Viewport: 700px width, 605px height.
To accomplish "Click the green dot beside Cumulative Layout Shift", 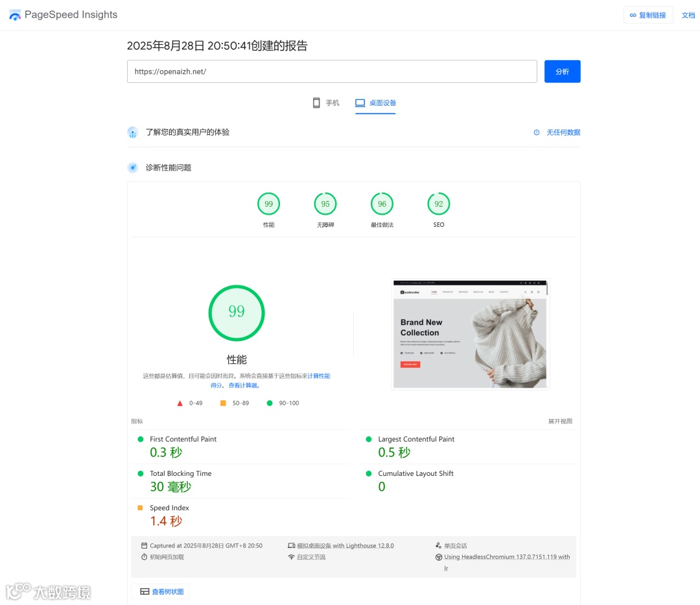I will 369,474.
